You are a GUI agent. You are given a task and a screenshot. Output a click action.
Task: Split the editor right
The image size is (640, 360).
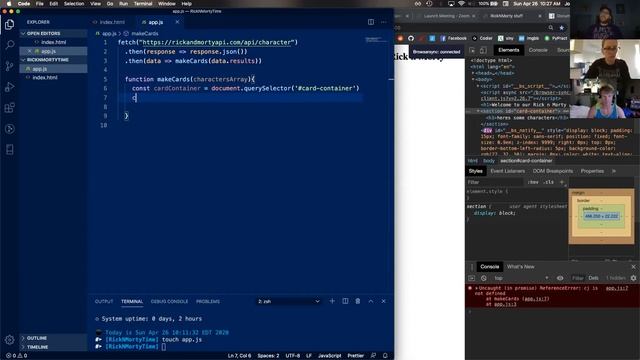tap(371, 22)
